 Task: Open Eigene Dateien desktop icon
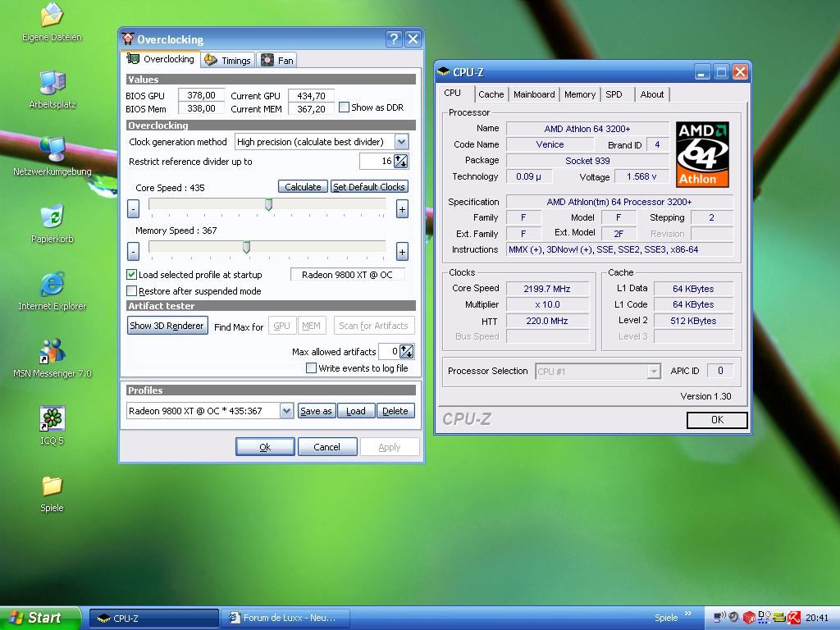52,22
